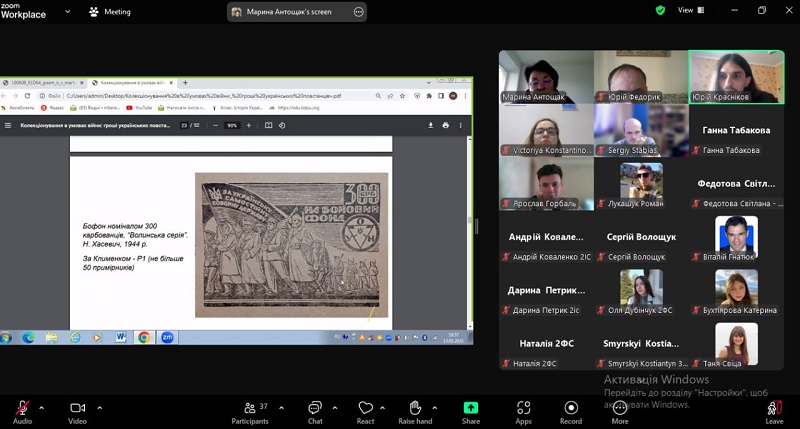
Task: Open YouTube bookmark in bookmarks bar
Action: coord(139,108)
